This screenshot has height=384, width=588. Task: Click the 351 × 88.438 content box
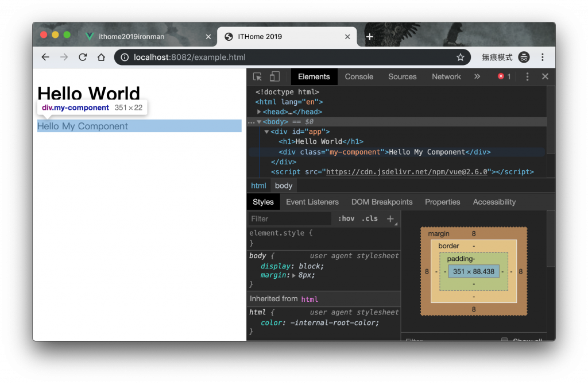tap(474, 271)
